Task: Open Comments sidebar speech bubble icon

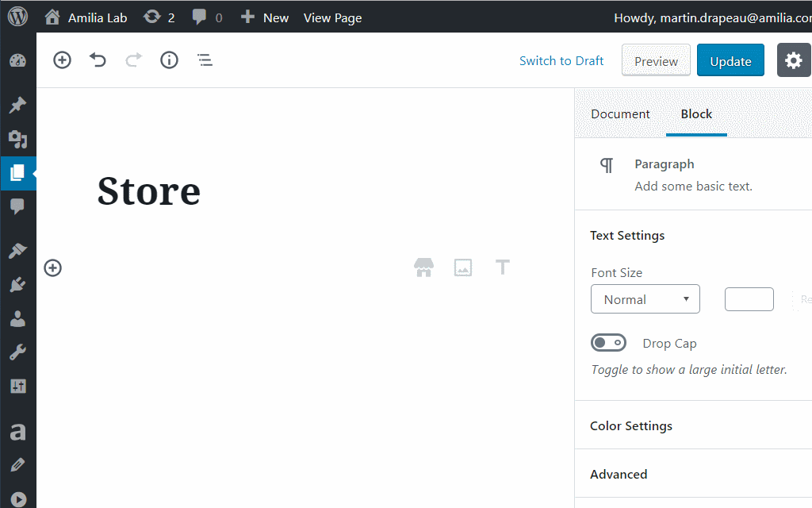Action: tap(17, 206)
